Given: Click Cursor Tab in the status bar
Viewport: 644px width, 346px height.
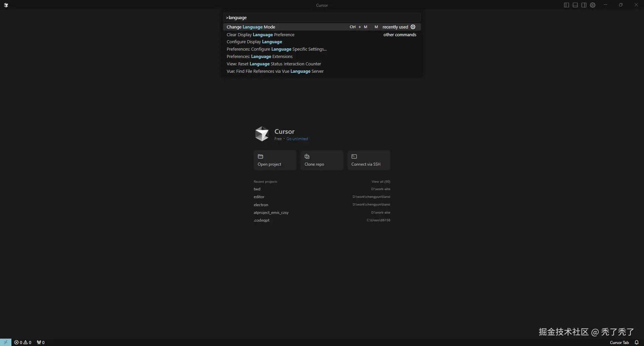Looking at the screenshot, I should tap(619, 342).
